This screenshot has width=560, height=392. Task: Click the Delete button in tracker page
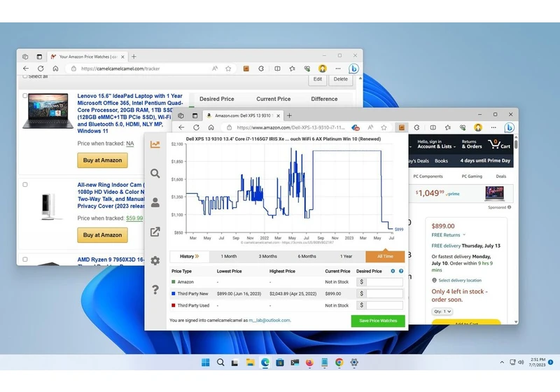click(340, 79)
